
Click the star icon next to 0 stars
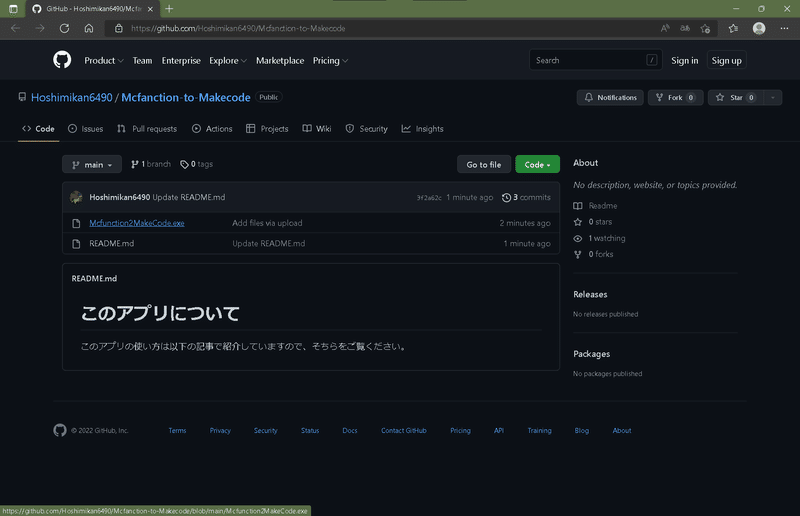coord(578,222)
